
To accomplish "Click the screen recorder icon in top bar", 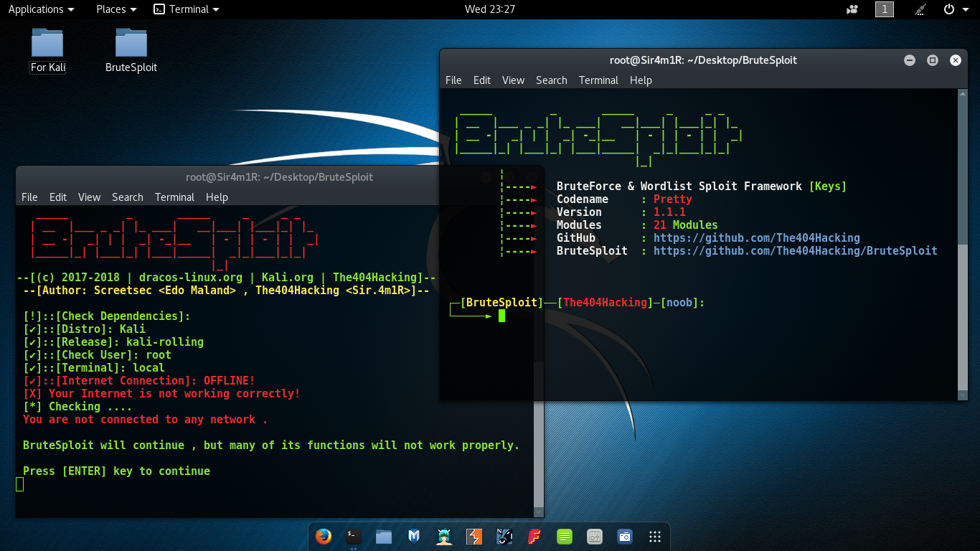I will click(852, 9).
